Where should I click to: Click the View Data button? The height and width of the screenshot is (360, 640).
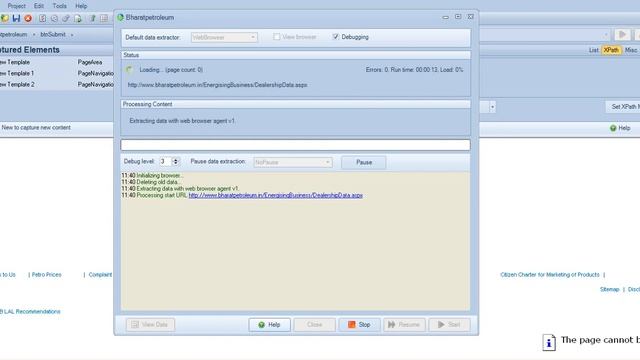150,324
